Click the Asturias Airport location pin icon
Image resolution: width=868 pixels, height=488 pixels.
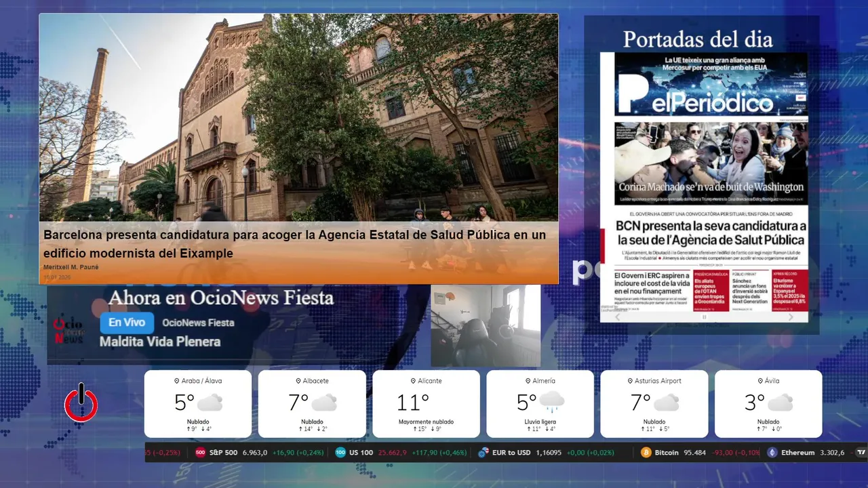point(629,381)
